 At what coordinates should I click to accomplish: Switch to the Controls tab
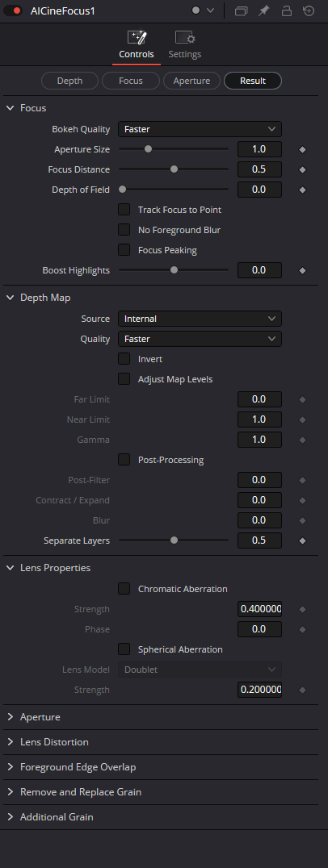(137, 45)
